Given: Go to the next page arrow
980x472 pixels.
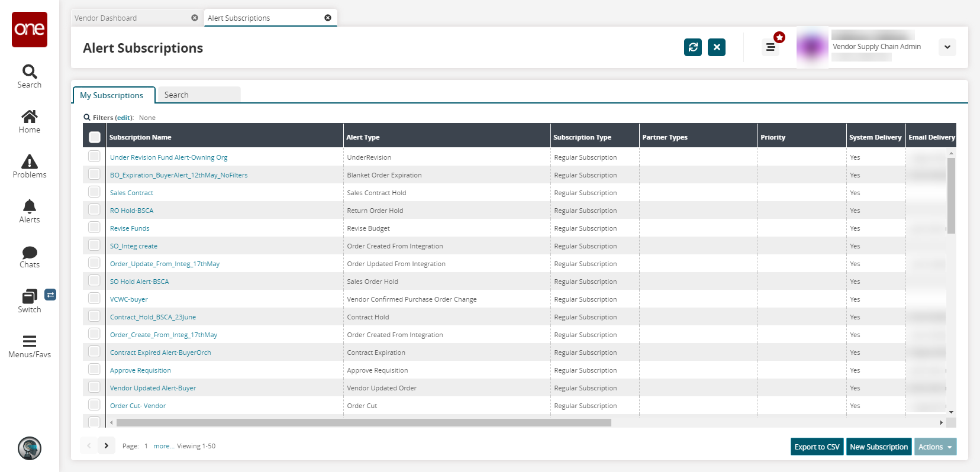Looking at the screenshot, I should [107, 446].
